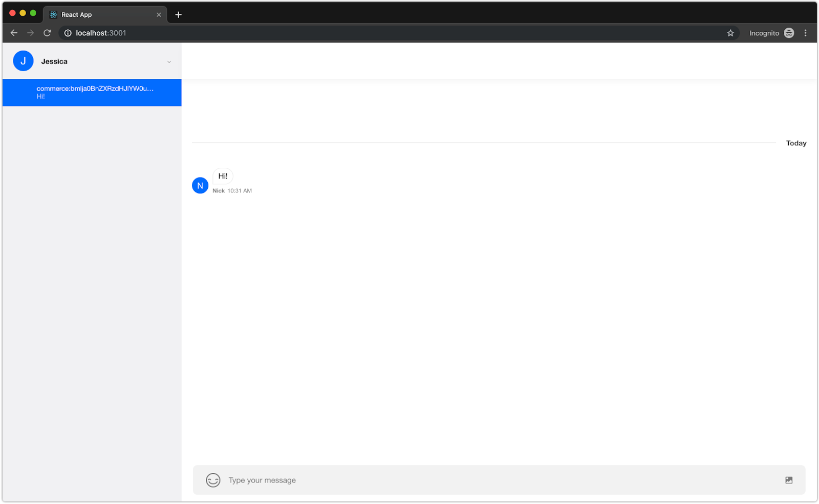
Task: Open a new browser tab
Action: [178, 14]
